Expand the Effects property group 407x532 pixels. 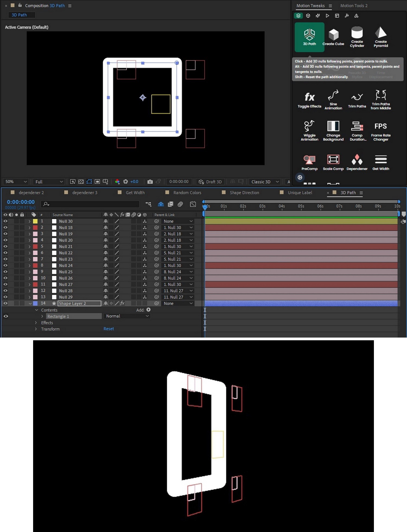pos(36,323)
